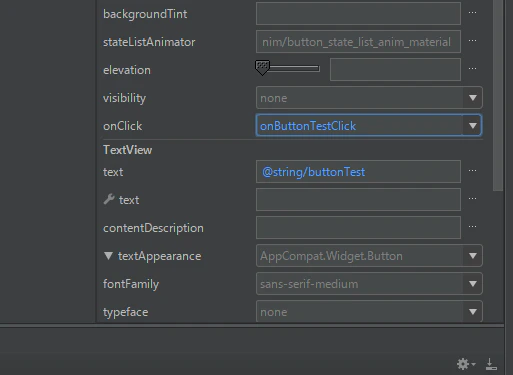
Task: Click the AppCompat.Widget.Button combo box text
Action: [331, 256]
